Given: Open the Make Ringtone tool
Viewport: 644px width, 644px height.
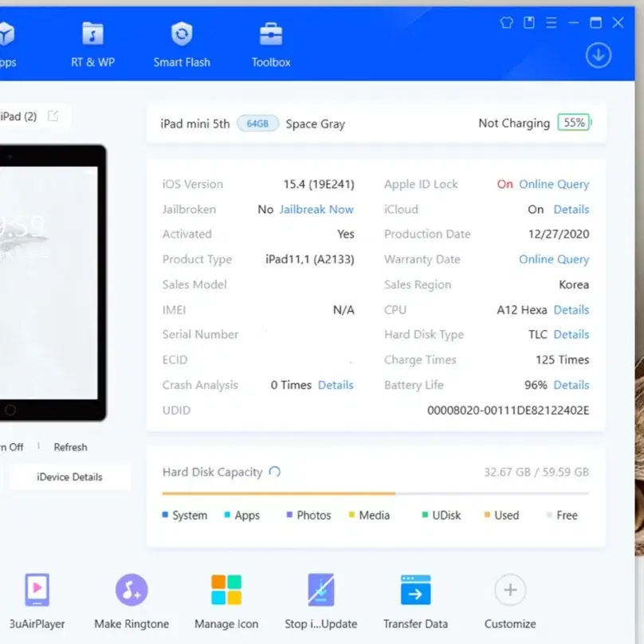Looking at the screenshot, I should tap(132, 602).
